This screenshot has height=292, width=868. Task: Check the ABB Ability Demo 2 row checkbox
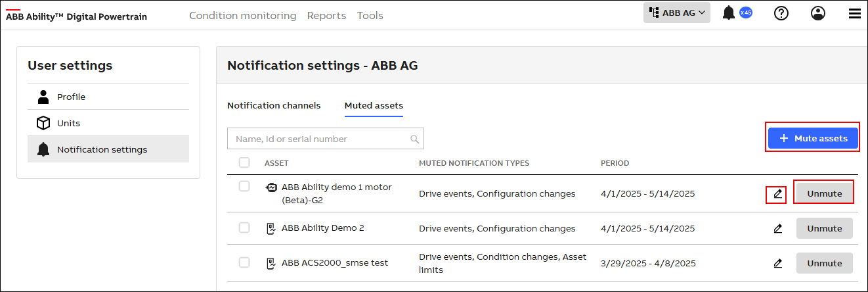pyautogui.click(x=244, y=228)
